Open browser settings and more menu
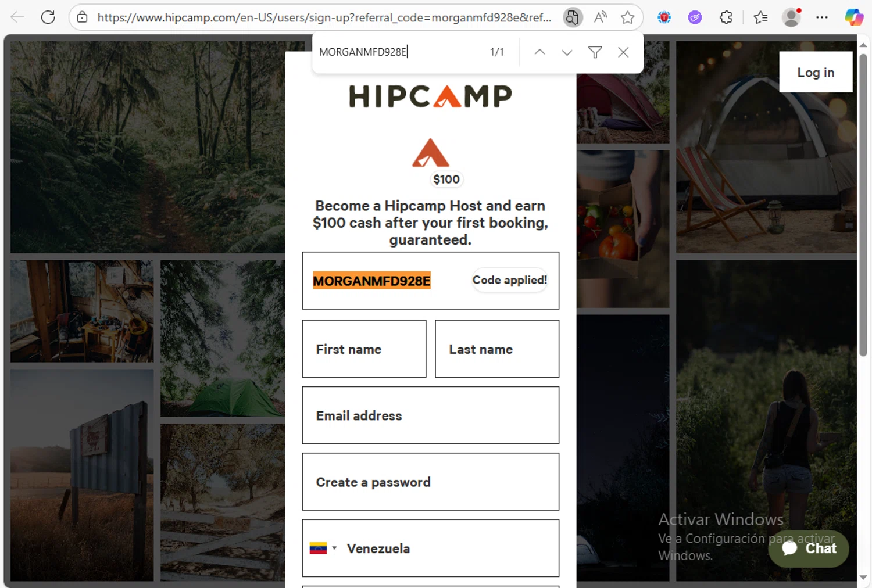872x588 pixels. pos(822,17)
